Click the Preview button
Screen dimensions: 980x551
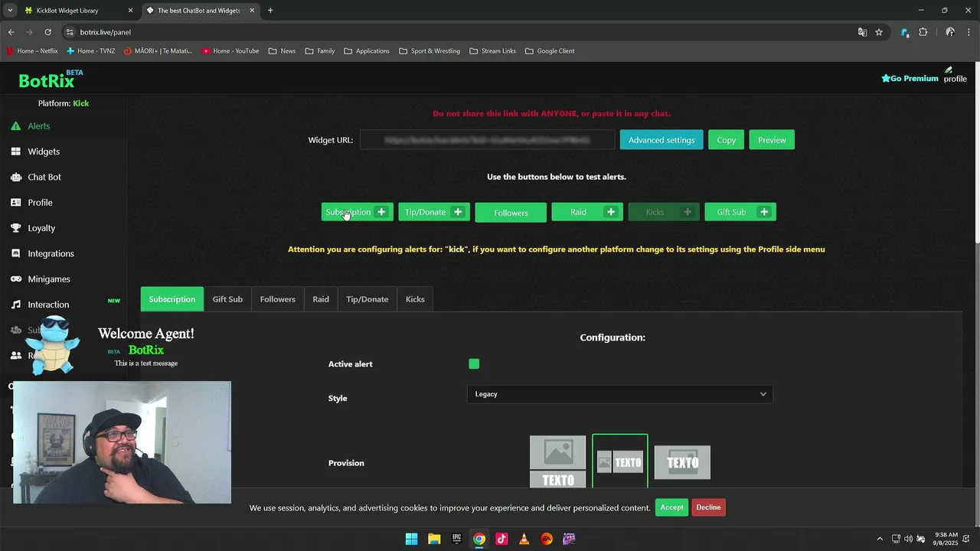click(x=772, y=140)
